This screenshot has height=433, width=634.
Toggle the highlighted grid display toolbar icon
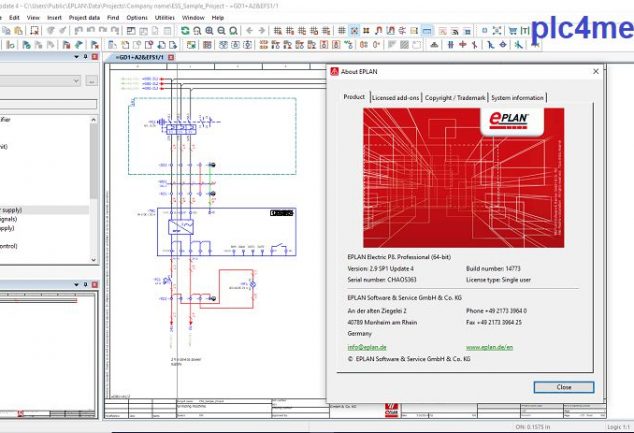[x=354, y=31]
